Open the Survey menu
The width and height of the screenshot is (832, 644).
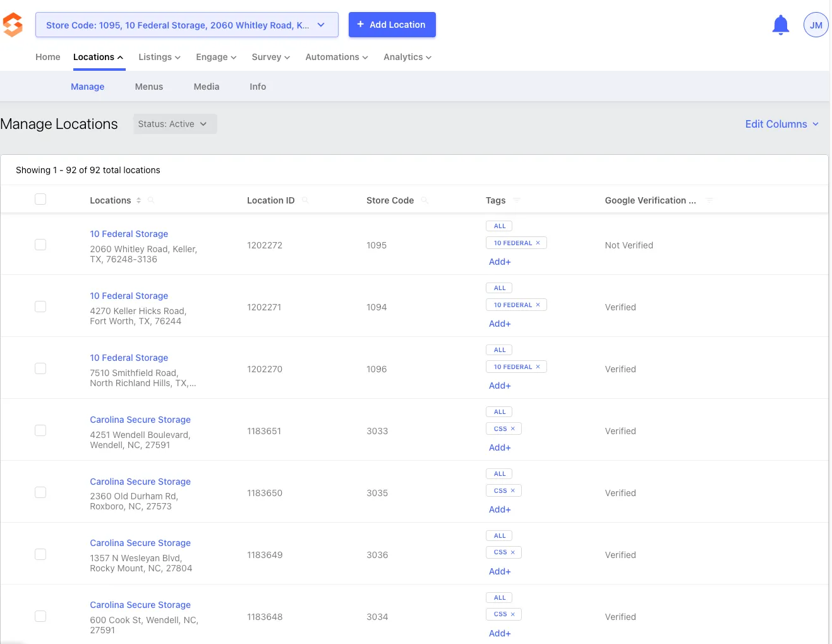(271, 57)
